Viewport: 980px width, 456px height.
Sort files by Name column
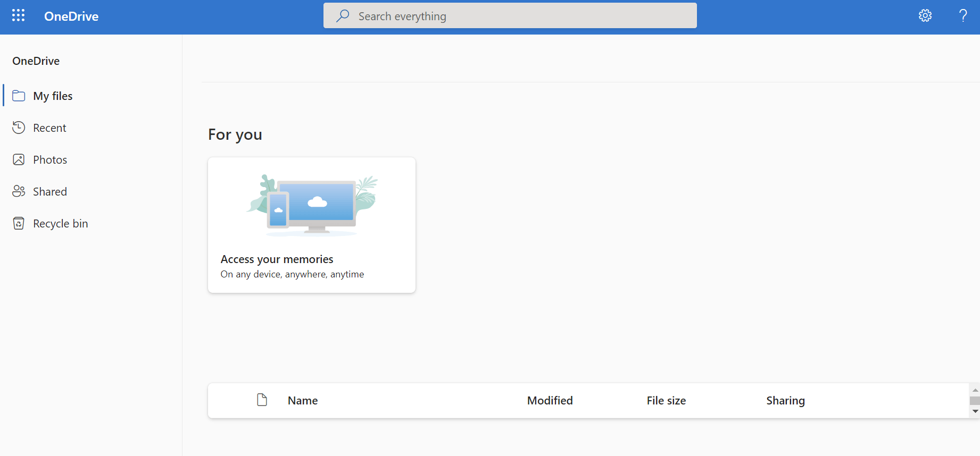coord(303,401)
